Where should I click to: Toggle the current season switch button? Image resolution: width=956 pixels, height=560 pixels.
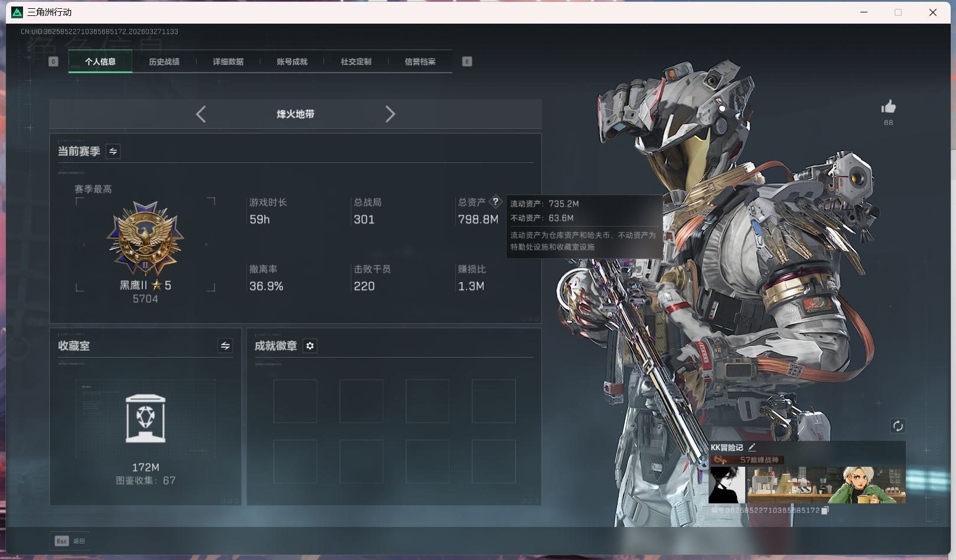113,152
